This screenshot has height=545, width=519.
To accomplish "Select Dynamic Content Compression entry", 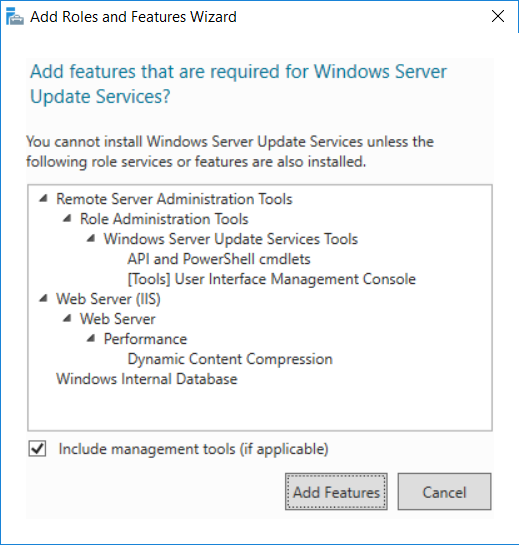I will (x=230, y=359).
